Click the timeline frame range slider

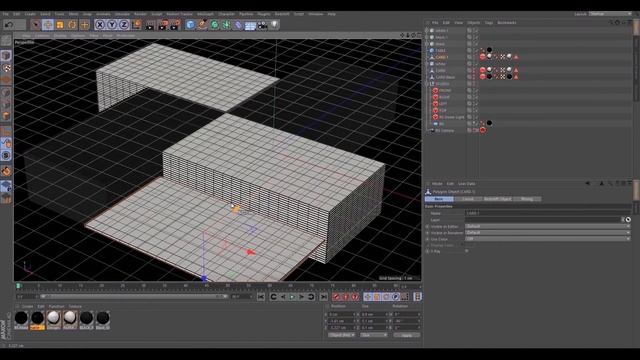click(133, 296)
